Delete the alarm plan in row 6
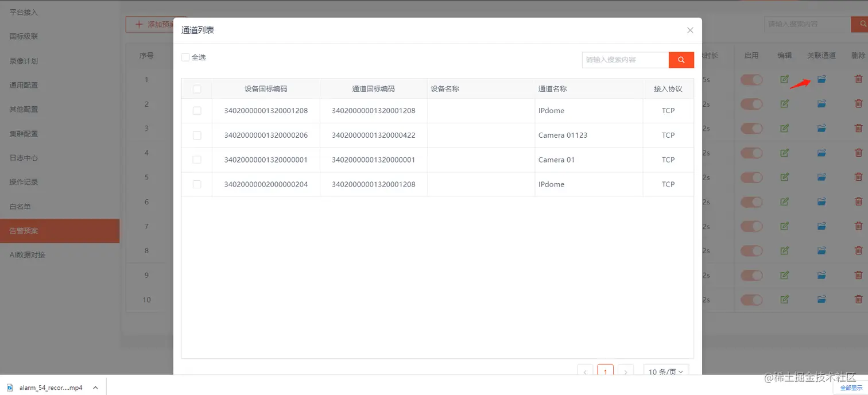The width and height of the screenshot is (868, 395). [x=858, y=202]
